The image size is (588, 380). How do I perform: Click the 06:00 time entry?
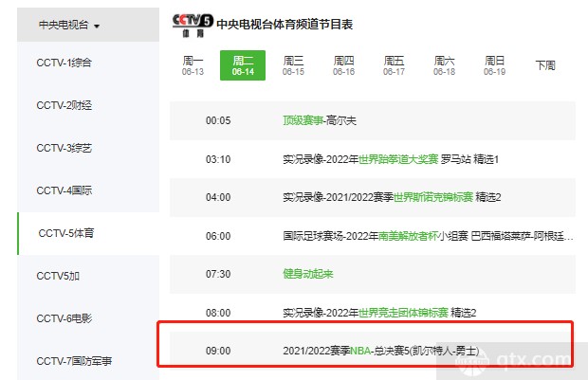click(x=218, y=236)
